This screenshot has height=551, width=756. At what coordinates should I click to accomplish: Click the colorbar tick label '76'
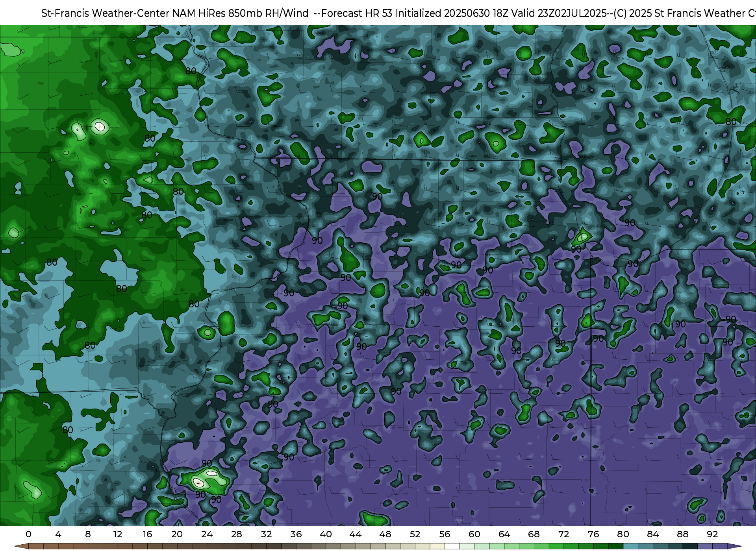(x=593, y=534)
